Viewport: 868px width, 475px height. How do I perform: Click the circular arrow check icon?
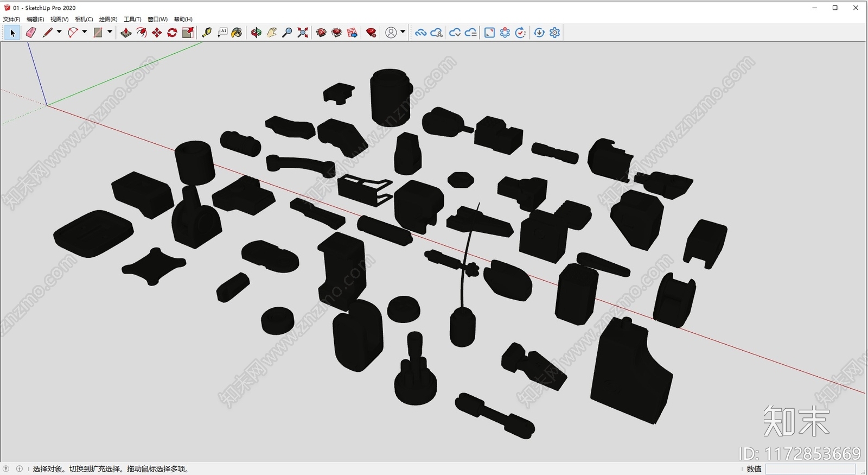[x=520, y=33]
